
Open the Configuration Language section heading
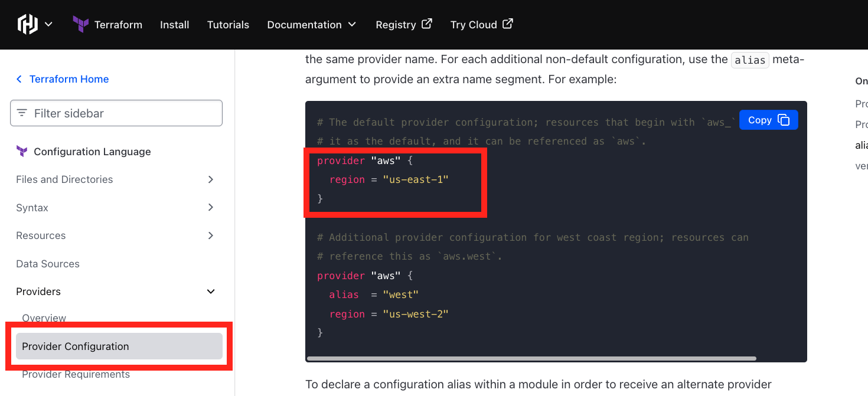92,152
